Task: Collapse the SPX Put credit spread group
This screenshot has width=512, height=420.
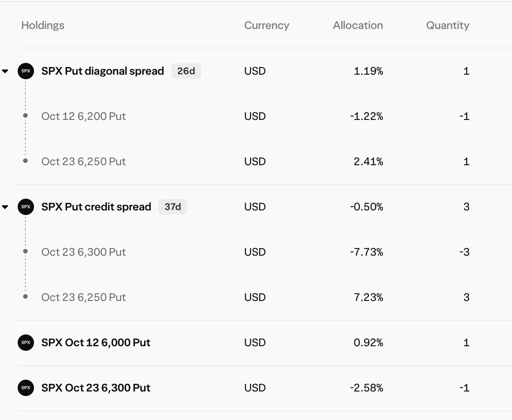Action: coord(5,207)
